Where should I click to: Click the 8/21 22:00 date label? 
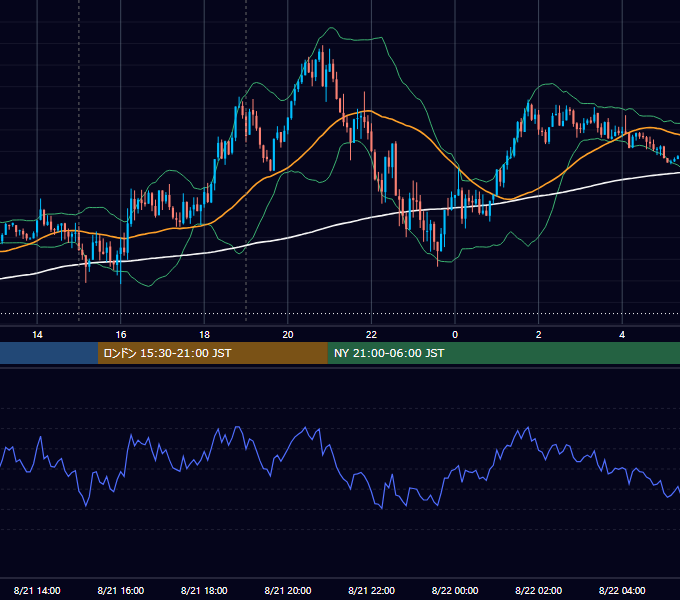click(x=371, y=590)
